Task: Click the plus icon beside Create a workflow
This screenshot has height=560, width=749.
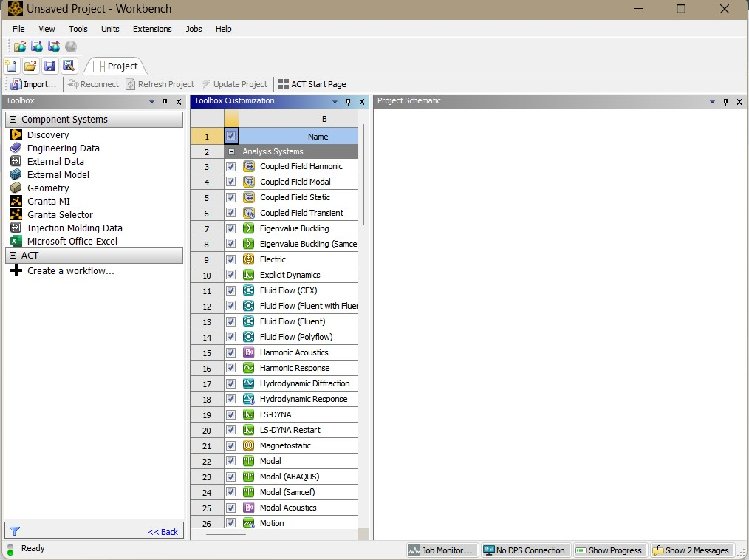Action: pos(16,271)
